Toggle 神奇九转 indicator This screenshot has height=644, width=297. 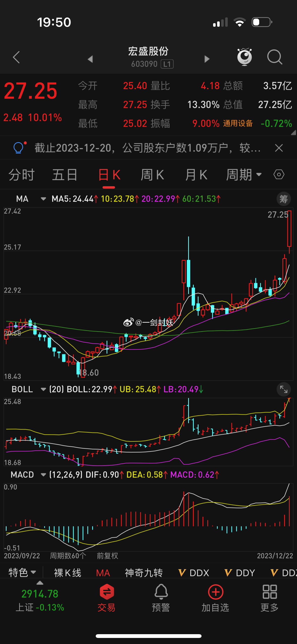(144, 573)
